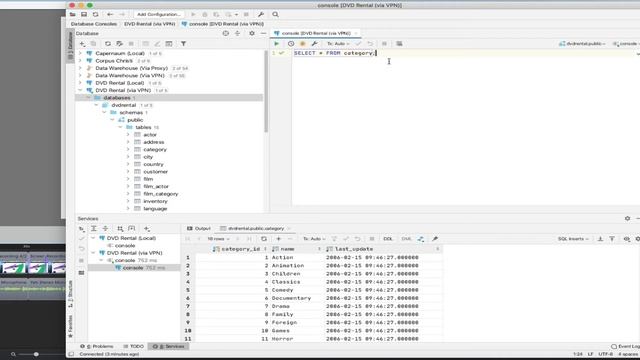640x360 pixels.
Task: Click filter funnel icon in Database panel toolbar
Action: 184,44
